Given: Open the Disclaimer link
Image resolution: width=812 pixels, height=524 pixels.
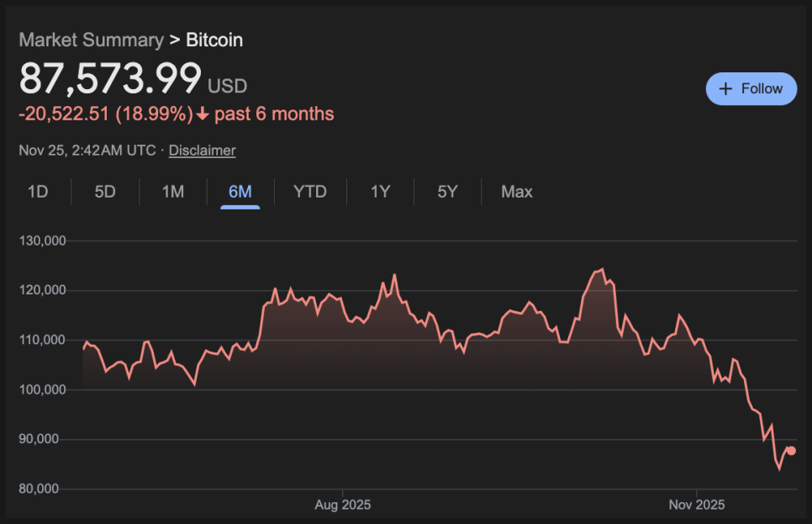Looking at the screenshot, I should (202, 151).
